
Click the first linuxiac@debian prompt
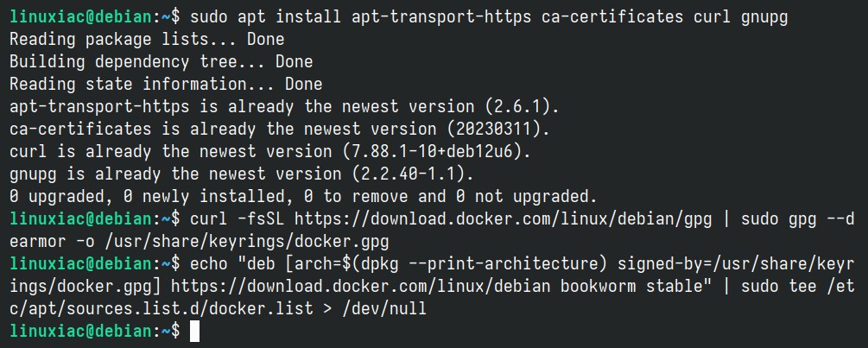tap(94, 17)
